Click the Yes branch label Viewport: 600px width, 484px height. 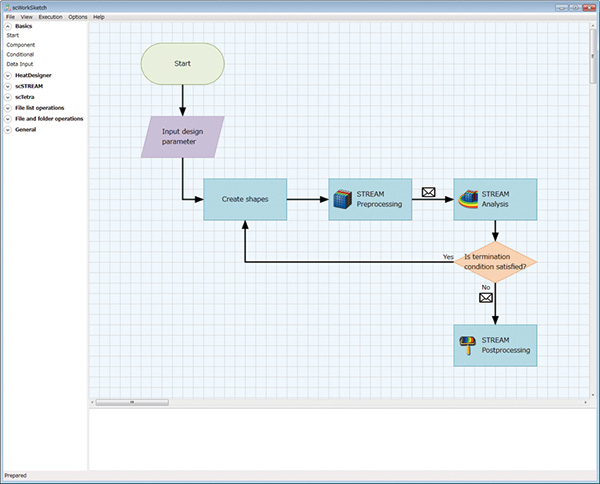(x=448, y=257)
